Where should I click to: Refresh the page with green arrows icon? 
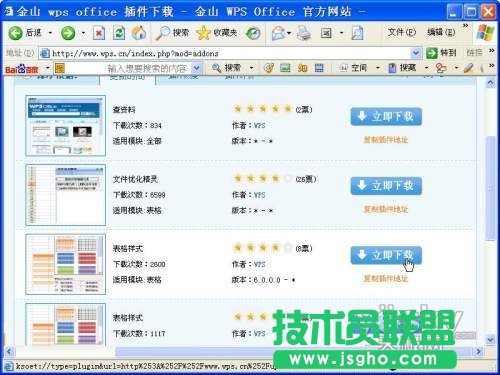point(119,33)
